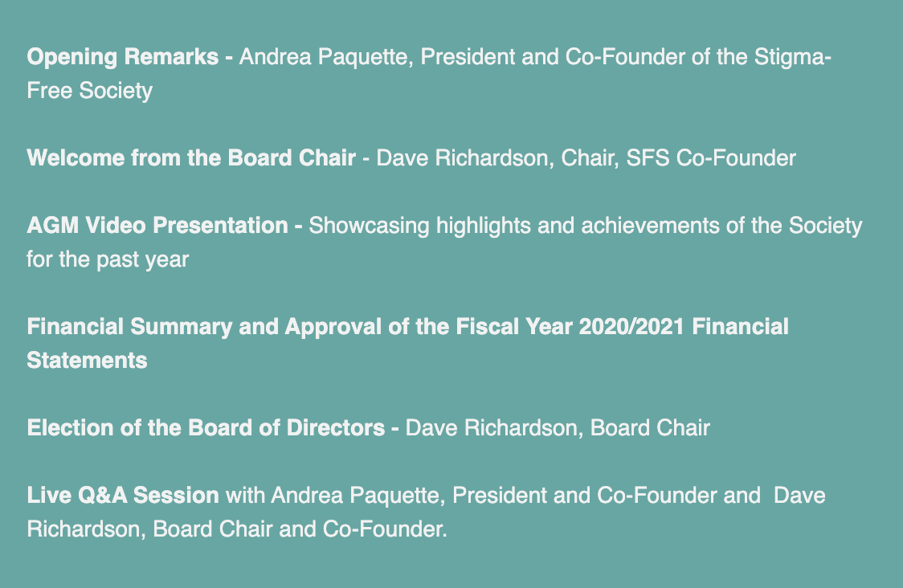
Task: Click "Dave" at end of Q&A line
Action: click(x=799, y=496)
